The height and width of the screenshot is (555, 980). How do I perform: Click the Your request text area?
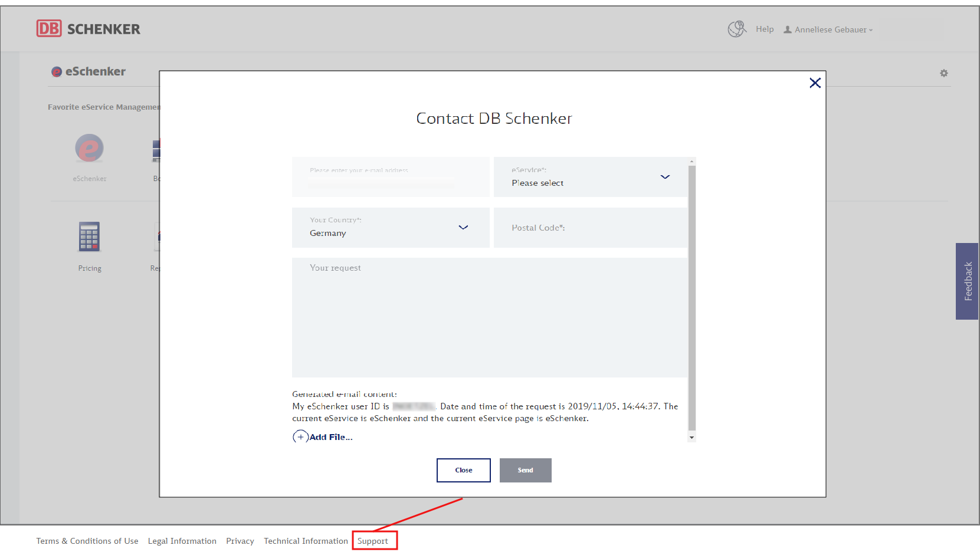[490, 317]
